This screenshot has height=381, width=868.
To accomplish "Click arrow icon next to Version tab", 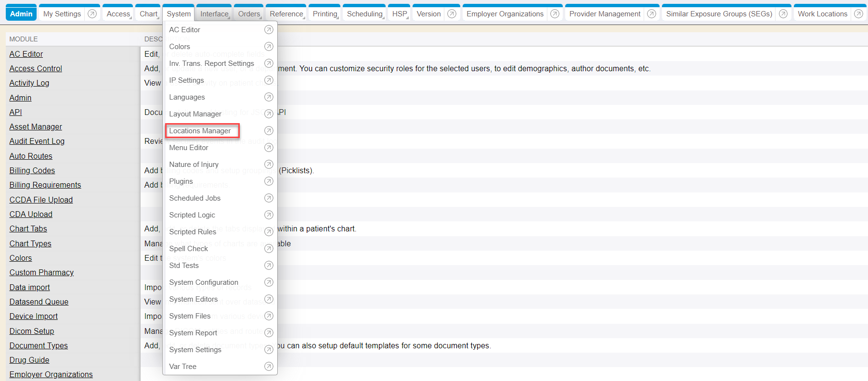I will (x=452, y=14).
